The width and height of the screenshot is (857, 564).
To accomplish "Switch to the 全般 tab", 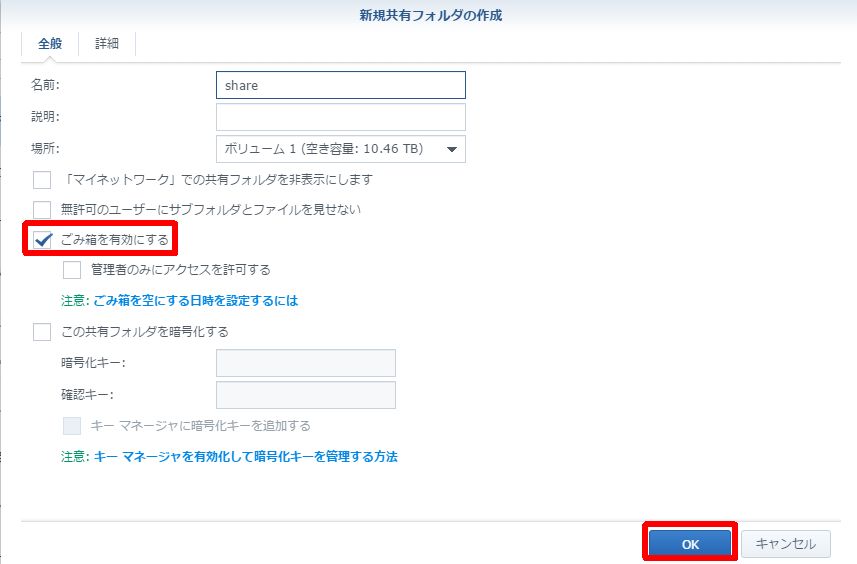I will pyautogui.click(x=50, y=44).
